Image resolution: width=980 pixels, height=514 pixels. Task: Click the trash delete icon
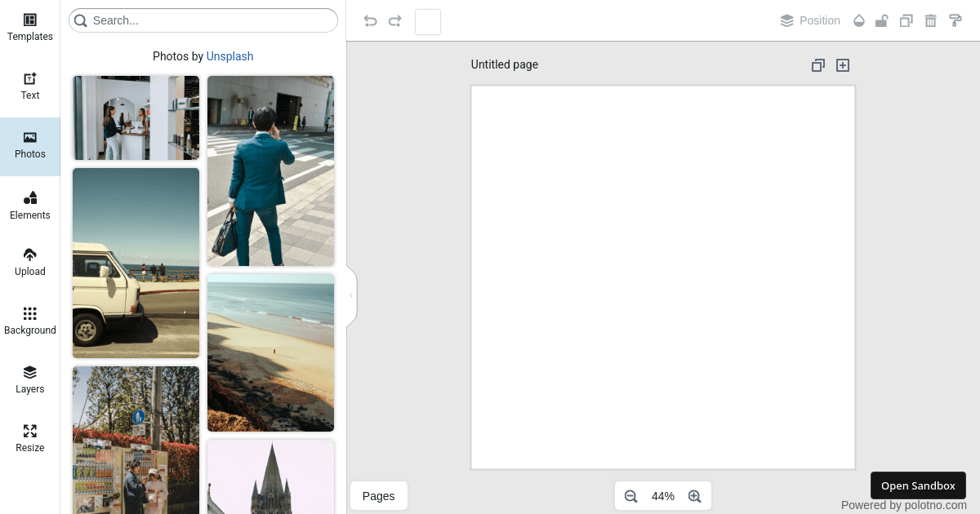pyautogui.click(x=930, y=21)
